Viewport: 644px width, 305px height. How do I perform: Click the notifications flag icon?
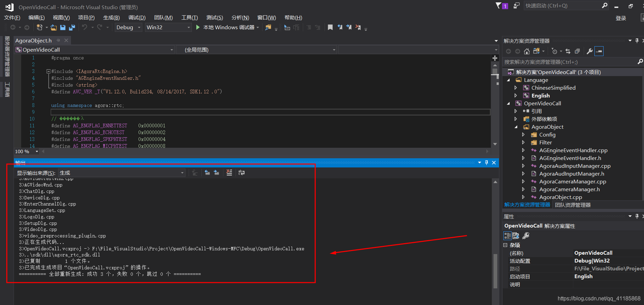tap(498, 5)
